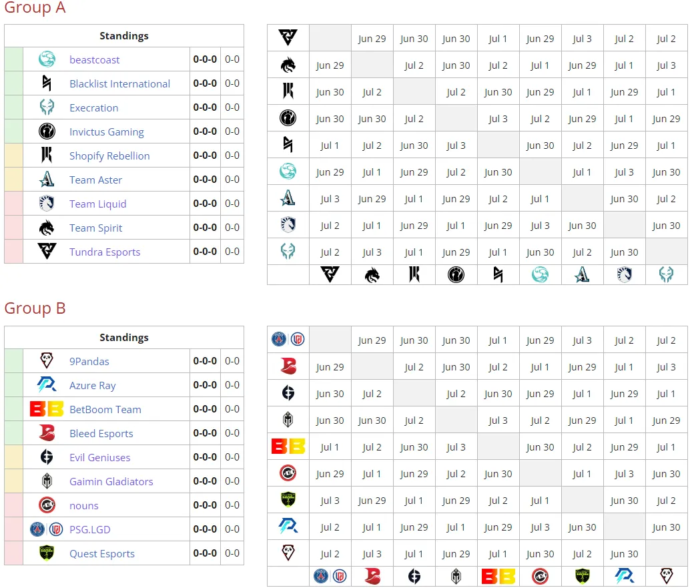Click the Quest Esports logo in standings
Image resolution: width=700 pixels, height=588 pixels.
pos(47,553)
